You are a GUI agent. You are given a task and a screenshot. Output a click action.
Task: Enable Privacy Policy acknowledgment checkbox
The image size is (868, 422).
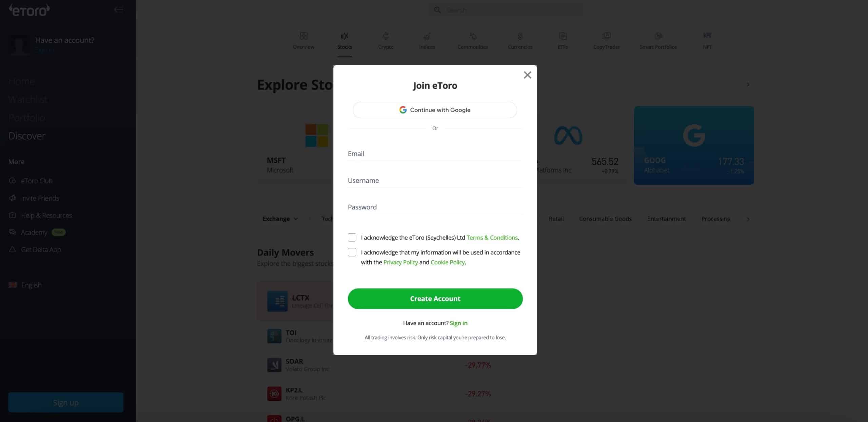[352, 252]
